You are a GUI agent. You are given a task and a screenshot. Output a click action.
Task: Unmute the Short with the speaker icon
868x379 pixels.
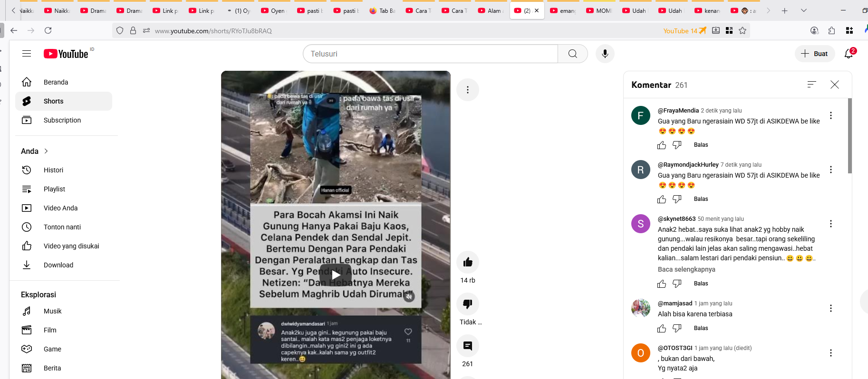tap(409, 296)
